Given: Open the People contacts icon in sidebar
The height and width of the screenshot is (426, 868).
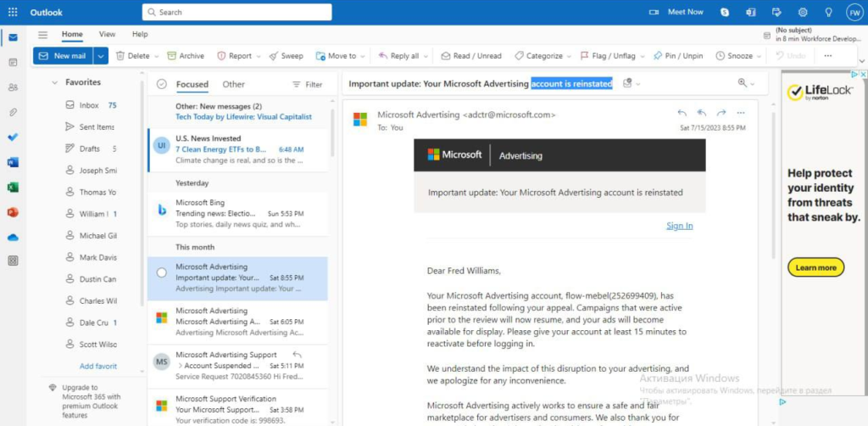Looking at the screenshot, I should [13, 87].
